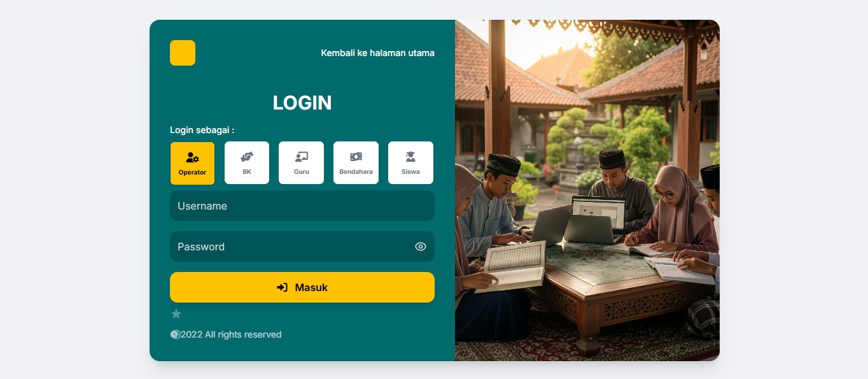Open Kembali ke halaman utama link

point(378,53)
